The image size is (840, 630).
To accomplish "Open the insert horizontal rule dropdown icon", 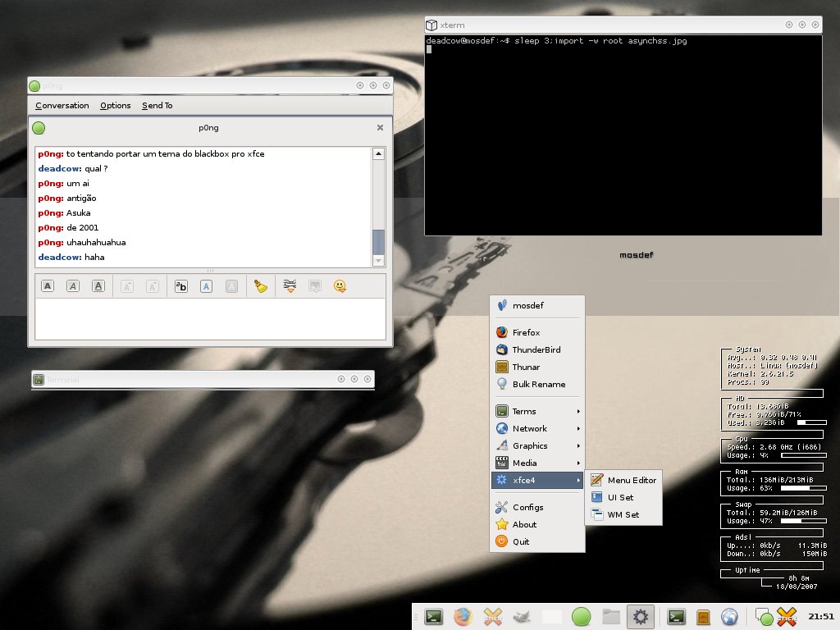I will 290,286.
